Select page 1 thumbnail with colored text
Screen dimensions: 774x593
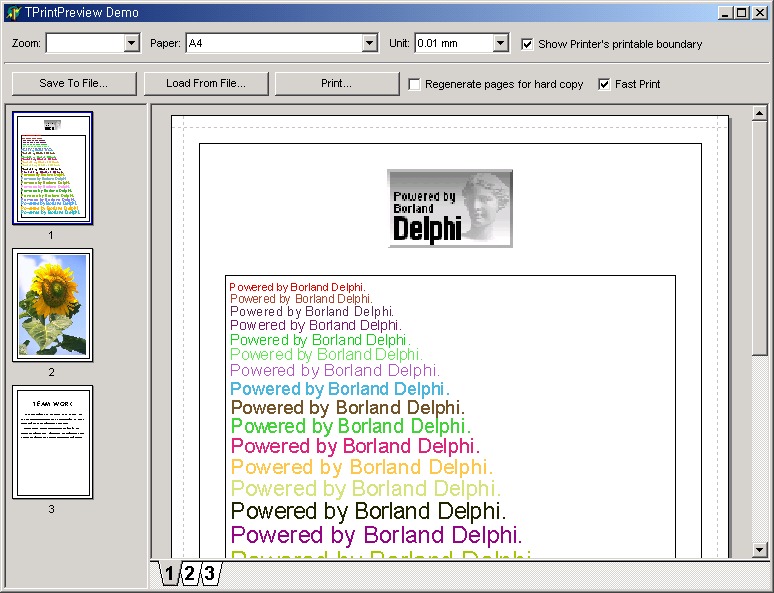pyautogui.click(x=52, y=168)
